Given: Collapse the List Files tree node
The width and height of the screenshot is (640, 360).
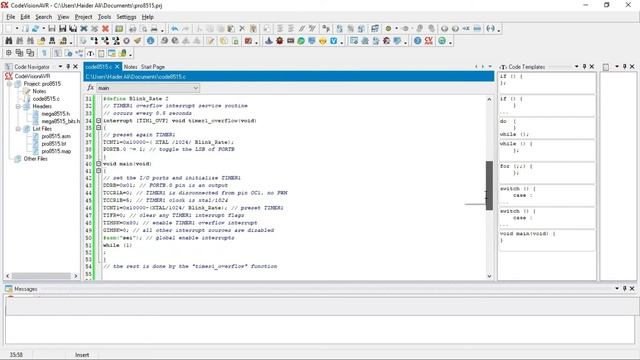Looking at the screenshot, I should tap(18, 129).
